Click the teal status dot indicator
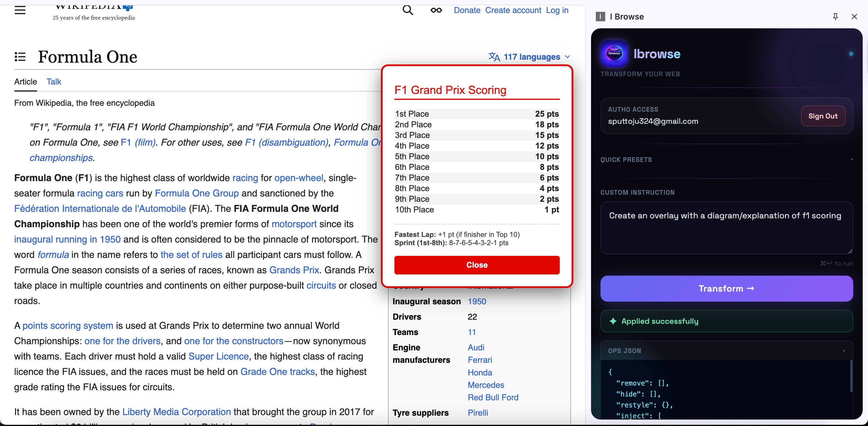The height and width of the screenshot is (426, 868). pyautogui.click(x=851, y=54)
